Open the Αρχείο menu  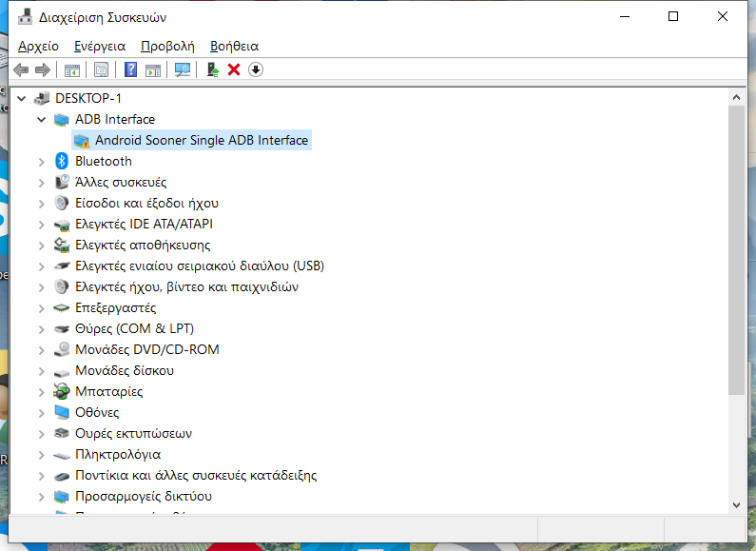tap(38, 46)
